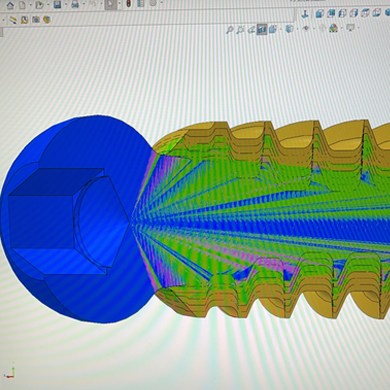
Task: Zoom to fit the model
Action: coord(230,30)
